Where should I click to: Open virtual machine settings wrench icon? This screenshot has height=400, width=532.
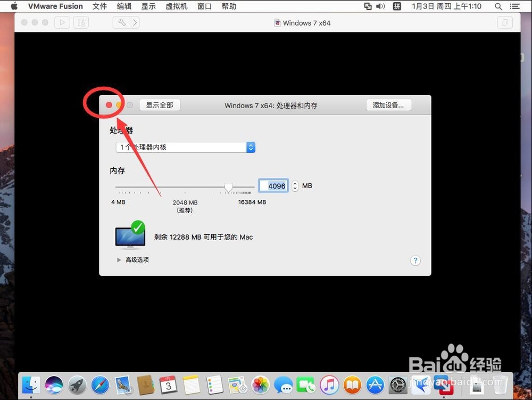click(x=122, y=22)
